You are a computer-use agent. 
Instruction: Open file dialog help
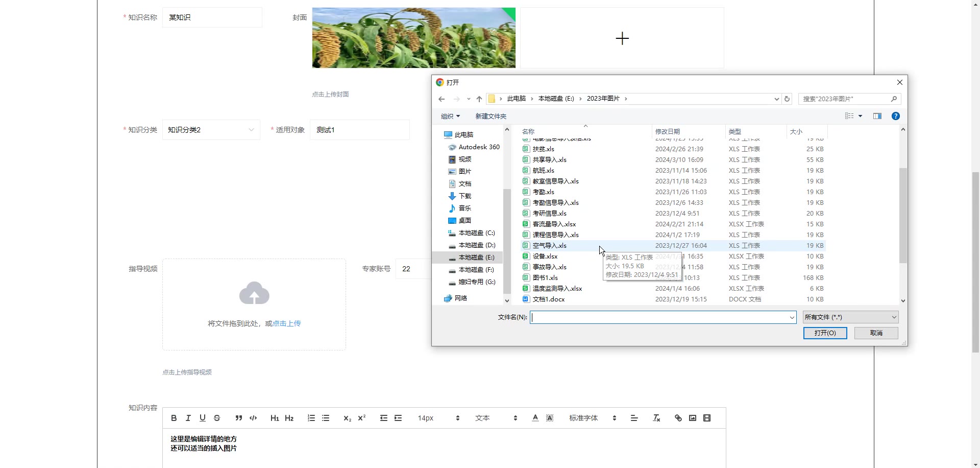click(x=895, y=116)
